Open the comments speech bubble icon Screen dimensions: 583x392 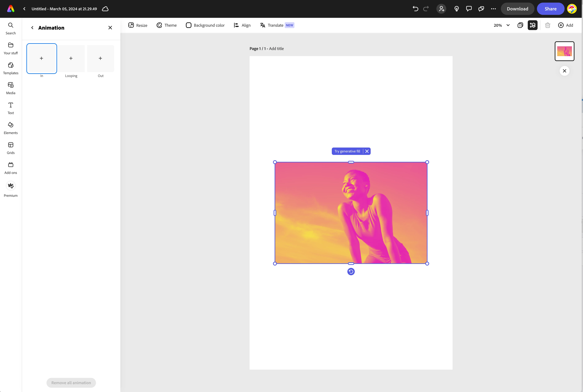click(469, 9)
